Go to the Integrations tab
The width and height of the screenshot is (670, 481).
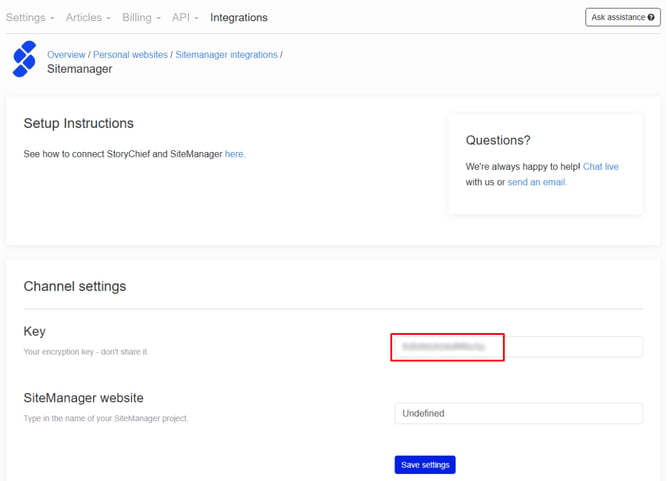(x=238, y=18)
